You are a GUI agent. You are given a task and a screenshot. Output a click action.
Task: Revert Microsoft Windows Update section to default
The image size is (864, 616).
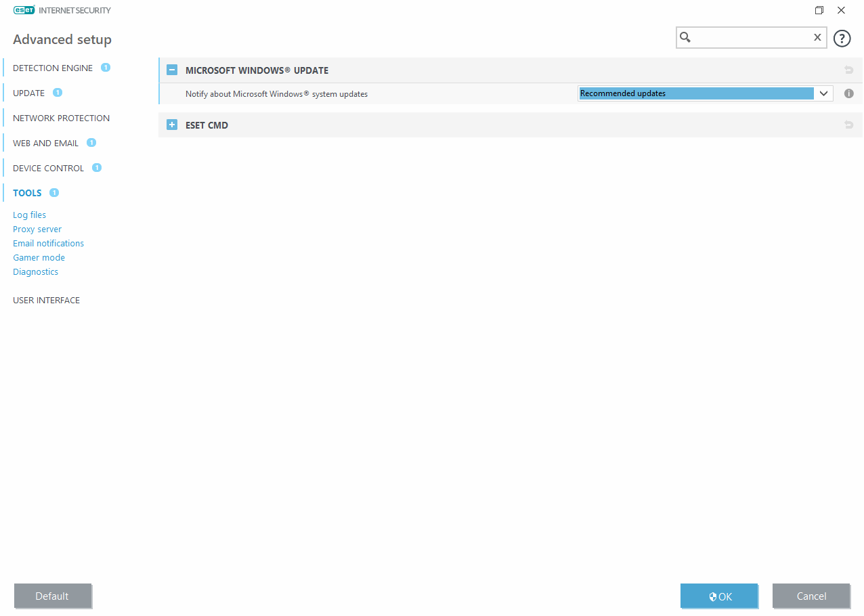pos(849,70)
